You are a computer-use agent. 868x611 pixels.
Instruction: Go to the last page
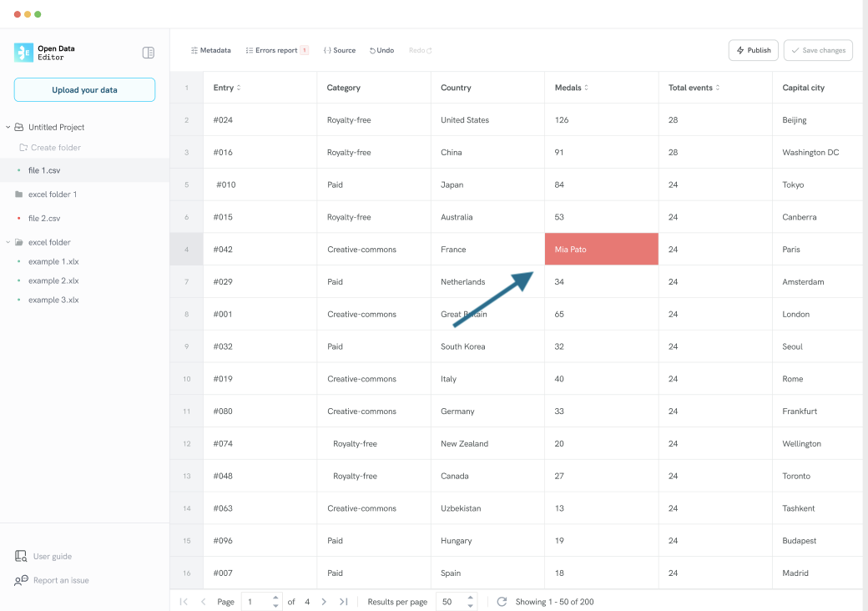pos(344,602)
